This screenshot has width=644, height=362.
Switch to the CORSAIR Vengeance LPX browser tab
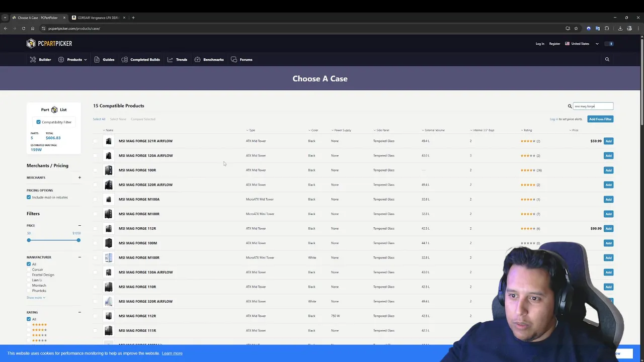coord(99,18)
